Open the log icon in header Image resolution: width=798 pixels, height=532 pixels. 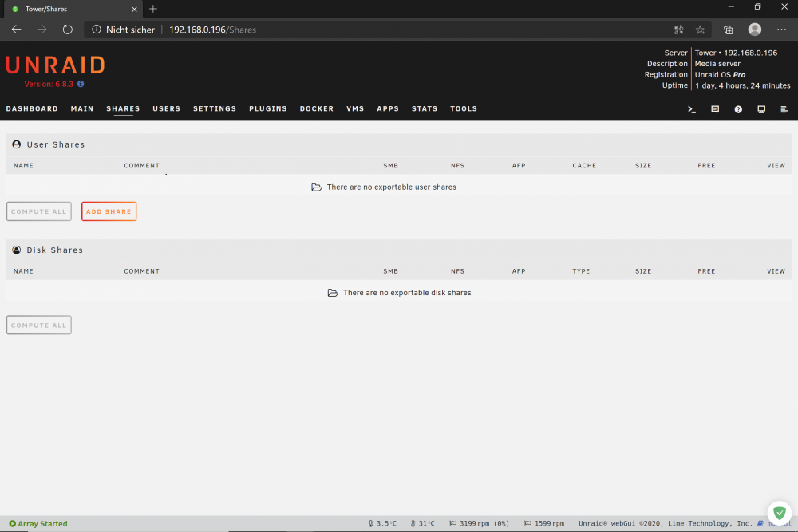click(784, 109)
